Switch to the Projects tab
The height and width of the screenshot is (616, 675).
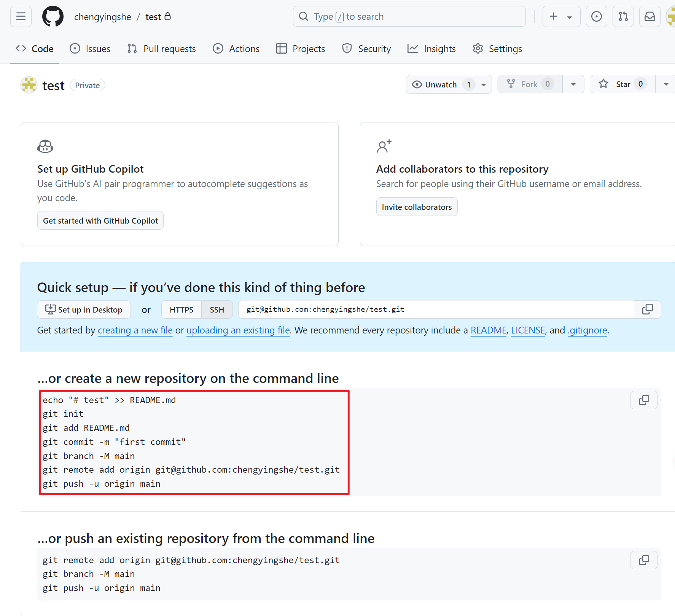click(301, 49)
